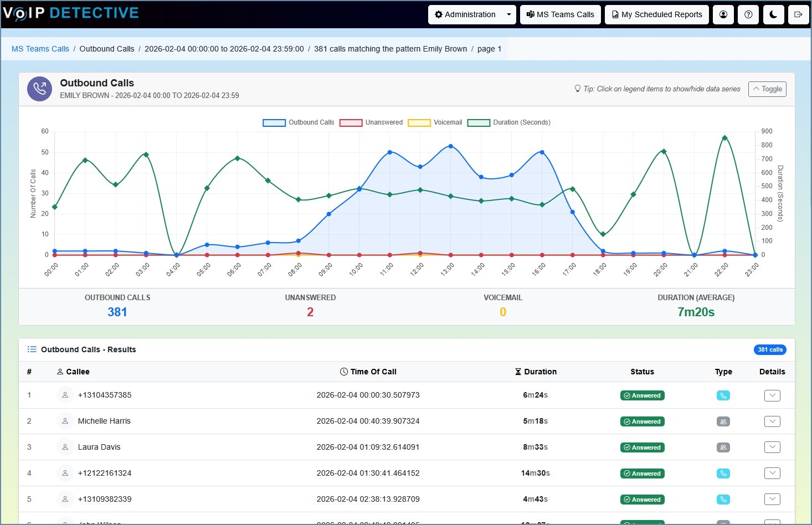Click the Toggle chart button

click(x=767, y=89)
